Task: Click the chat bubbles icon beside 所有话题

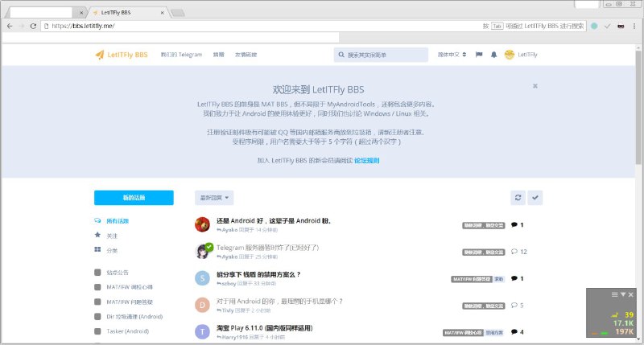Action: point(97,220)
